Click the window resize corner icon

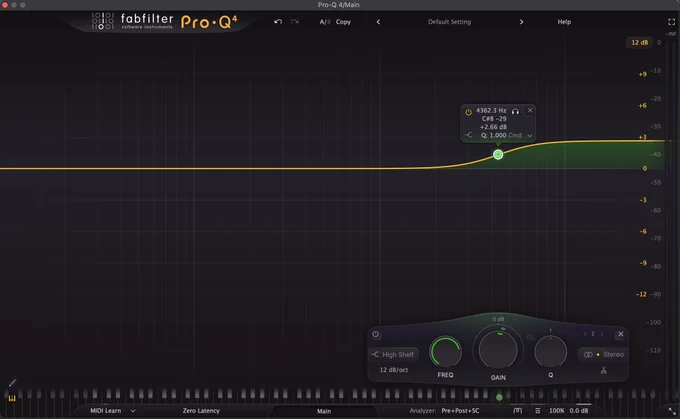coord(672,411)
